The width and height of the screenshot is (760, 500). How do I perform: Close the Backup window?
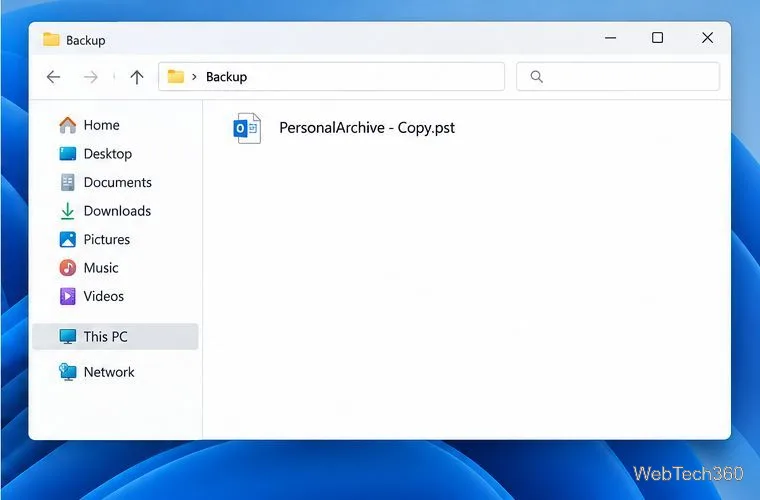tap(707, 38)
